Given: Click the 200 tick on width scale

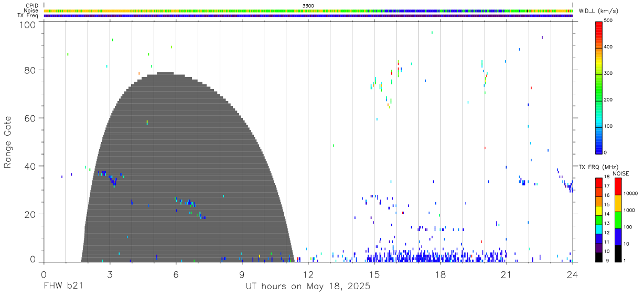Looking at the screenshot, I should pos(609,100).
